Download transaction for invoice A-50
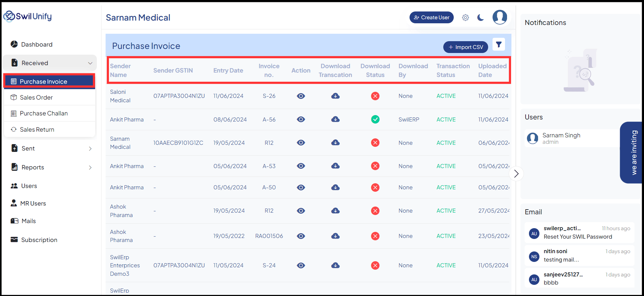This screenshot has width=644, height=296. 335,188
